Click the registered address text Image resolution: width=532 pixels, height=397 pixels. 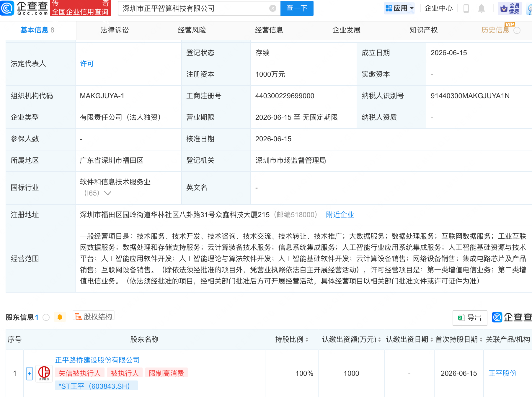(x=175, y=215)
